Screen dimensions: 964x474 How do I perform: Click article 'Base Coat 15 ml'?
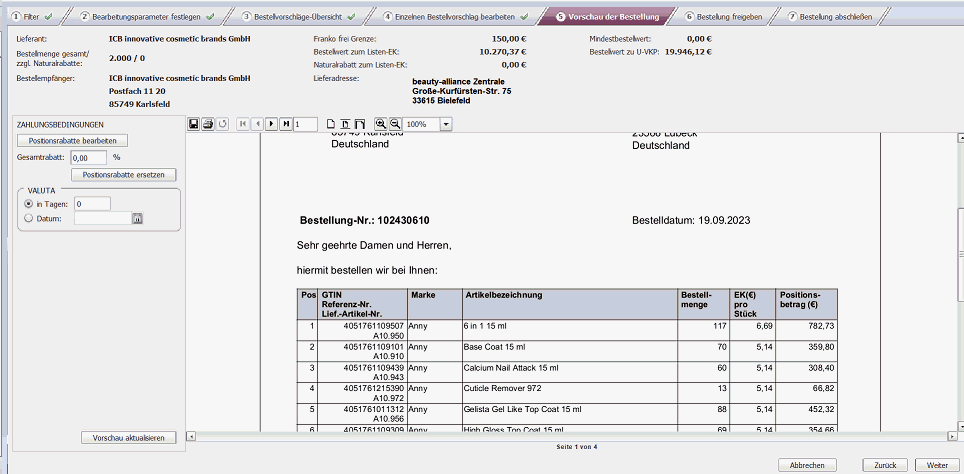[x=494, y=347]
